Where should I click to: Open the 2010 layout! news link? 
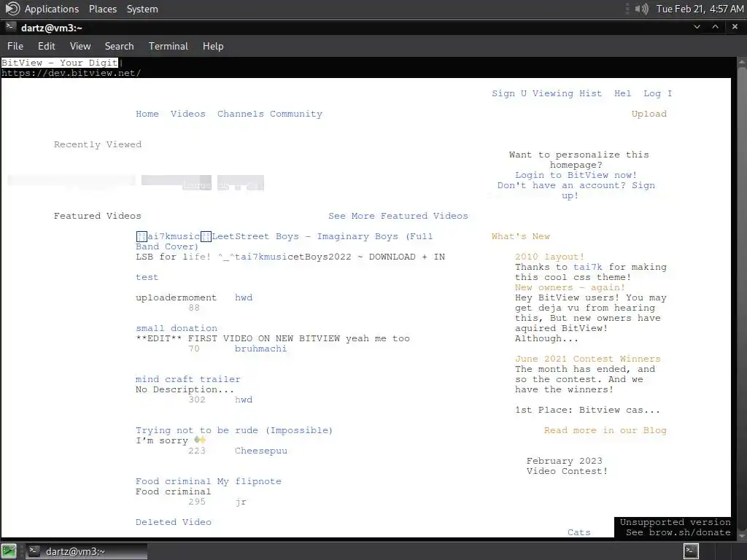tap(549, 257)
